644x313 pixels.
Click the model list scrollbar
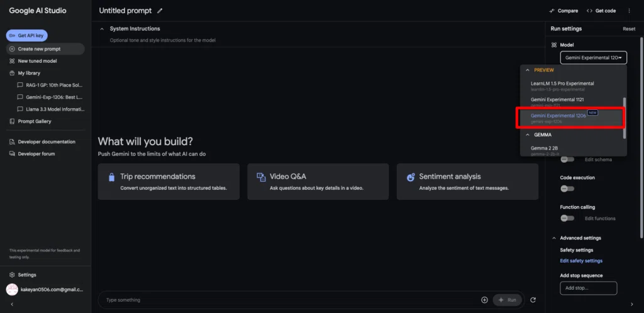[625, 118]
